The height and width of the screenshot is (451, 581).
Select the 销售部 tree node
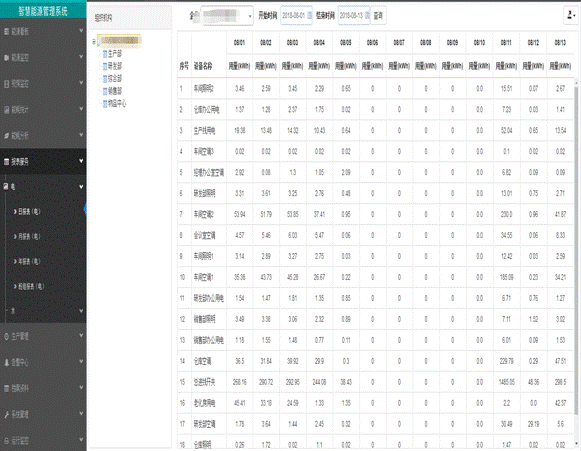(115, 91)
